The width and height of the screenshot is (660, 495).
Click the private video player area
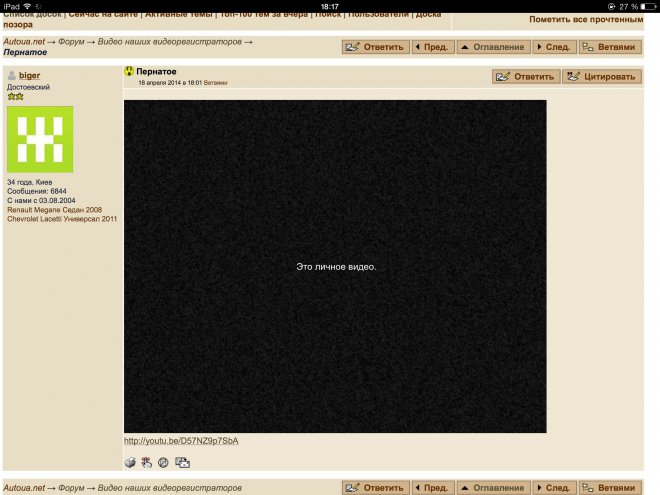[335, 266]
